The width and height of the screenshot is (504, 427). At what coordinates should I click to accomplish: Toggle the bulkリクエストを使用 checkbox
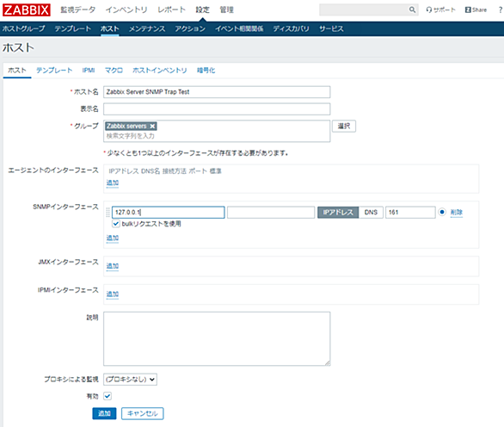[116, 224]
